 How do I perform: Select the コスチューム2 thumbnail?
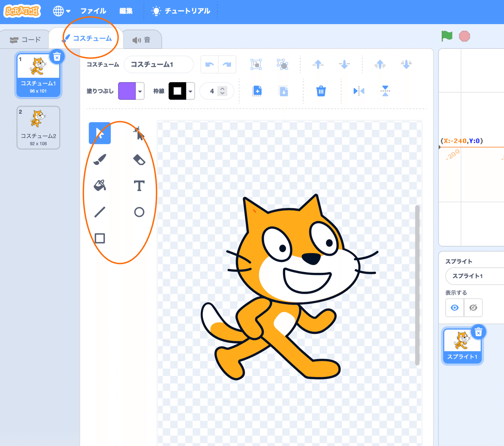(38, 128)
